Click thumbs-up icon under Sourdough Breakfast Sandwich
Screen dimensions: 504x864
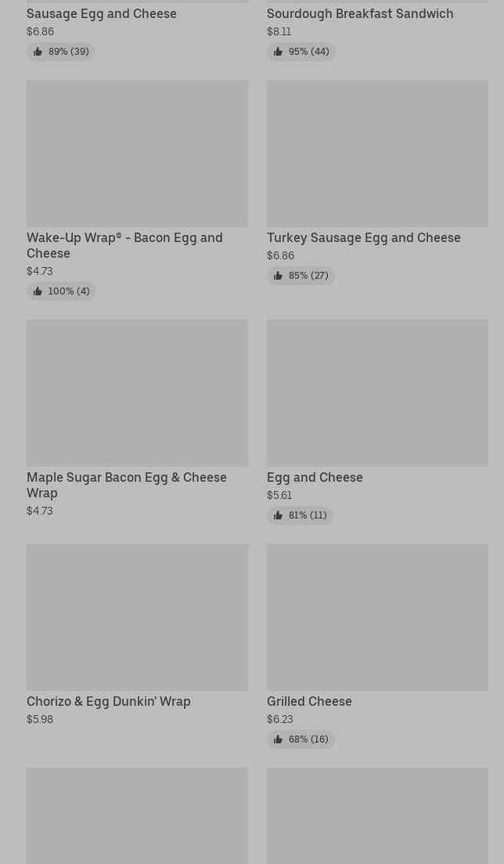click(278, 52)
